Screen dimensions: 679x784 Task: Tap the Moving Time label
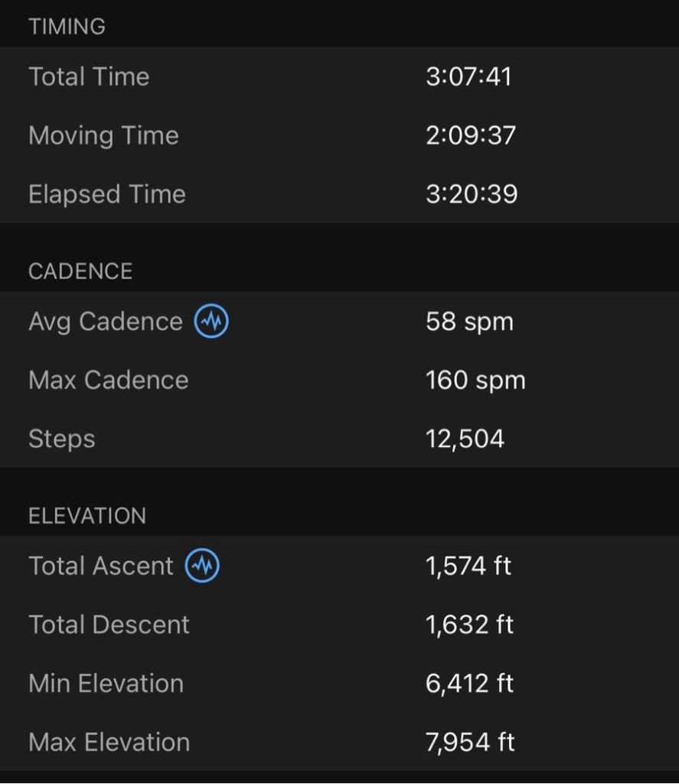[x=103, y=136]
